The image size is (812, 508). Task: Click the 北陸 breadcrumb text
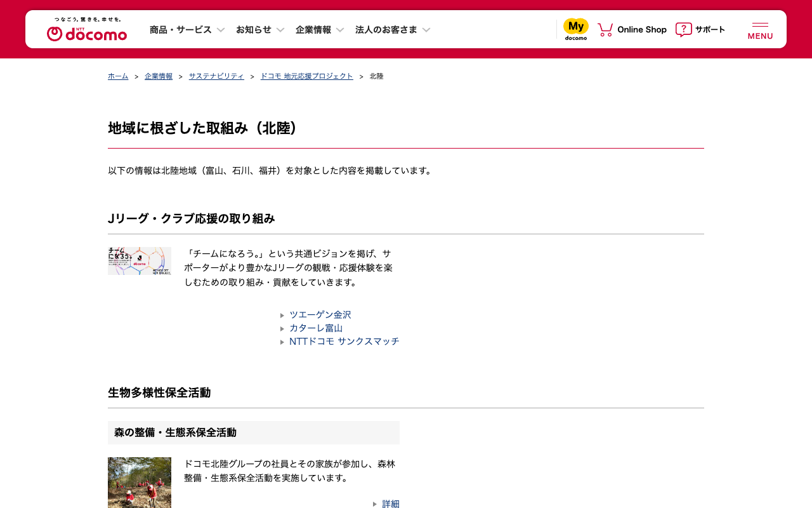tap(377, 76)
